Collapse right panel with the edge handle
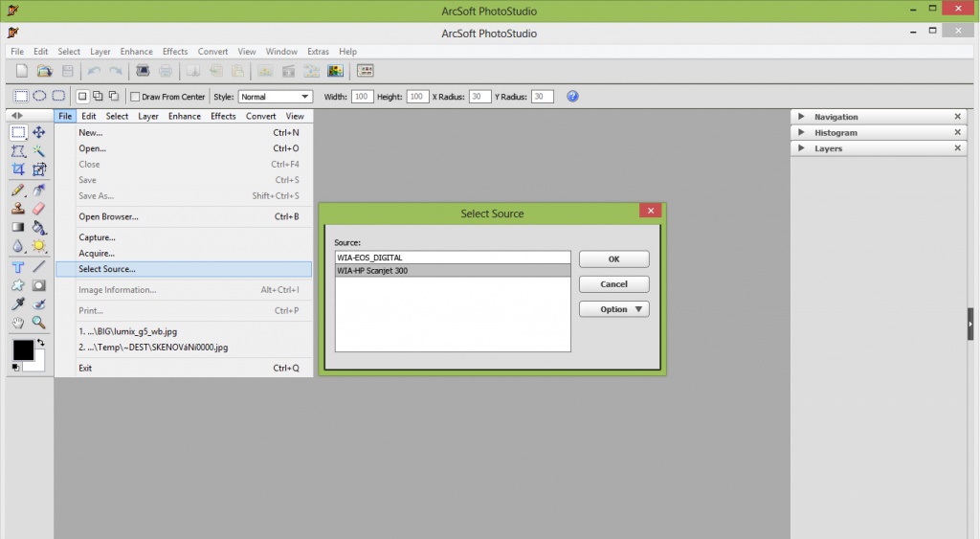Screen dimensions: 980x539 (x=970, y=324)
